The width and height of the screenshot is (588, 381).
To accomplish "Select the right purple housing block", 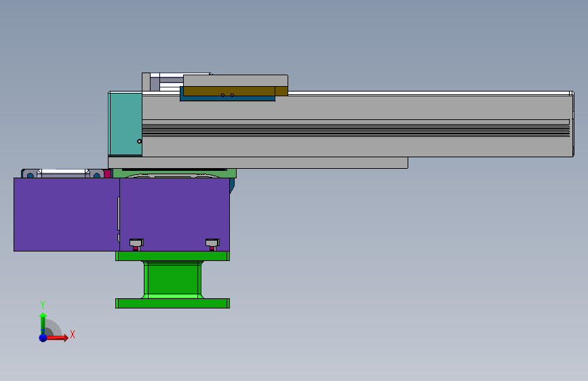I will click(175, 214).
